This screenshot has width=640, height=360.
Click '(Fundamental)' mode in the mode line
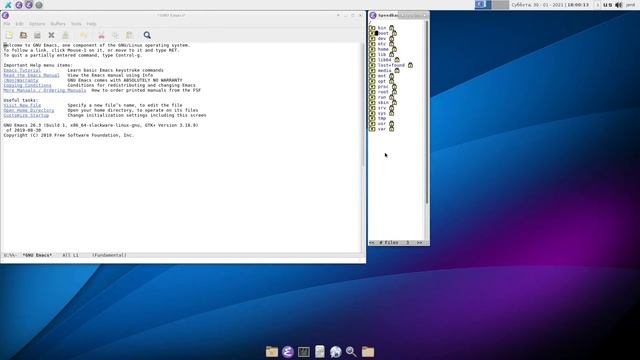109,255
